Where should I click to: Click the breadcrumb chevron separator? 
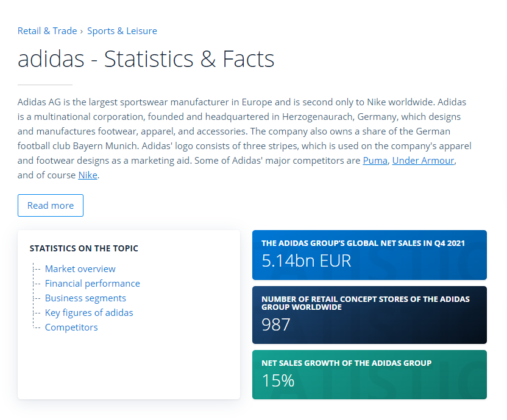point(82,31)
